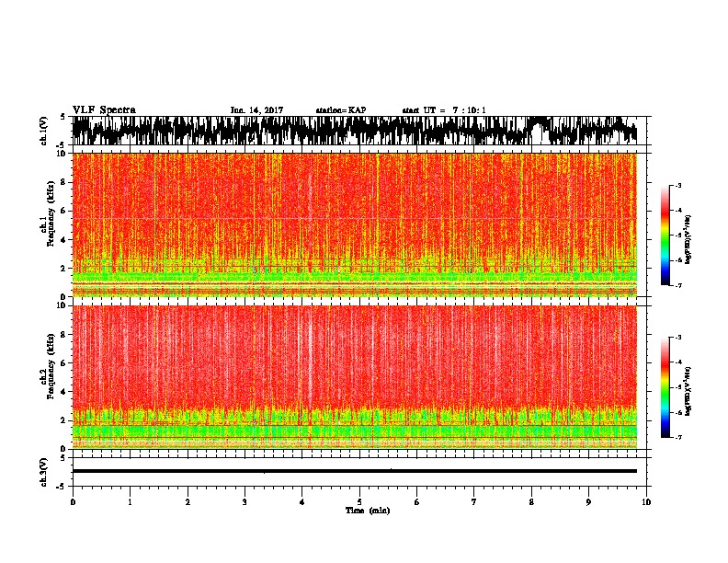Click time axis tick label 3

point(245,502)
